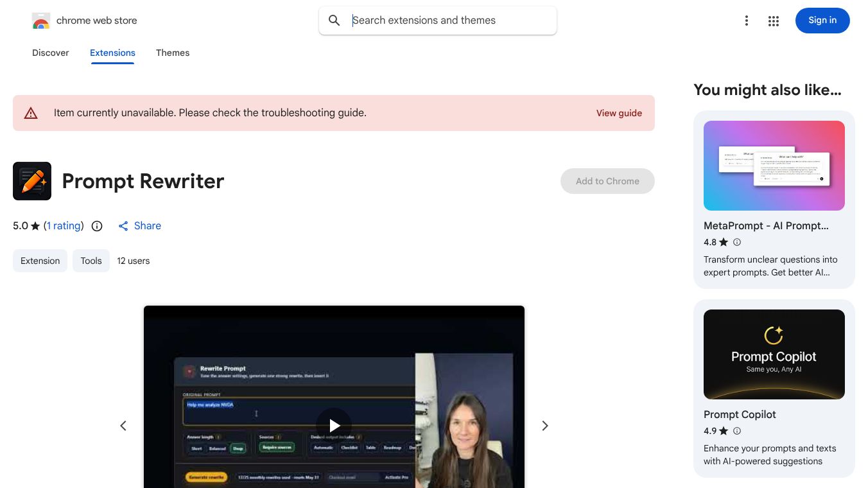Play the Prompt Rewriter preview video
The width and height of the screenshot is (868, 488).
coord(334,425)
